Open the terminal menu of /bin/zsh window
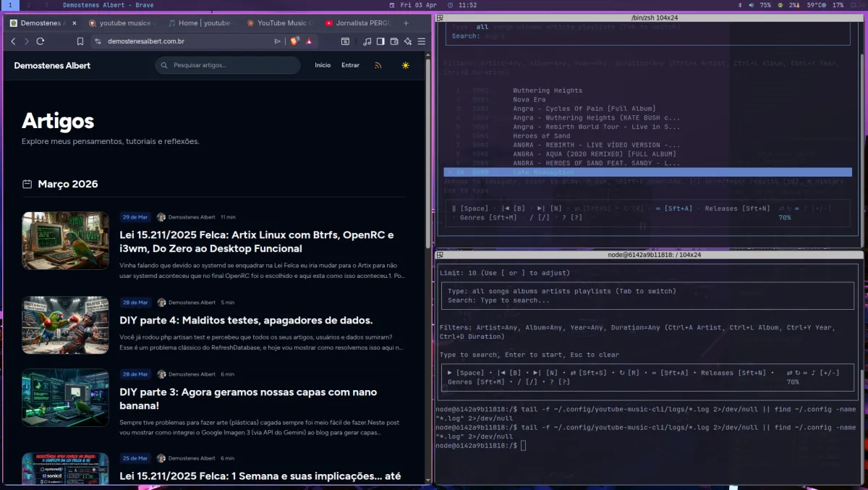Screen dimensions: 868x490 (x=439, y=17)
